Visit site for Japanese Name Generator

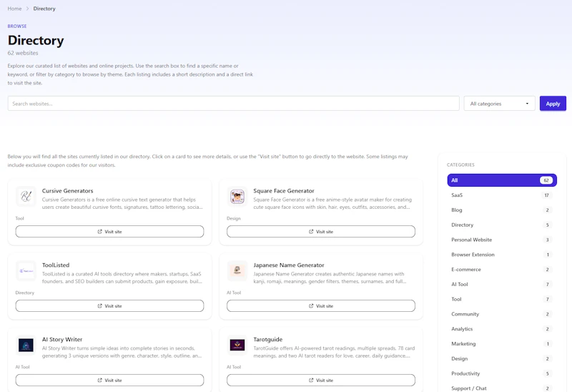(321, 306)
